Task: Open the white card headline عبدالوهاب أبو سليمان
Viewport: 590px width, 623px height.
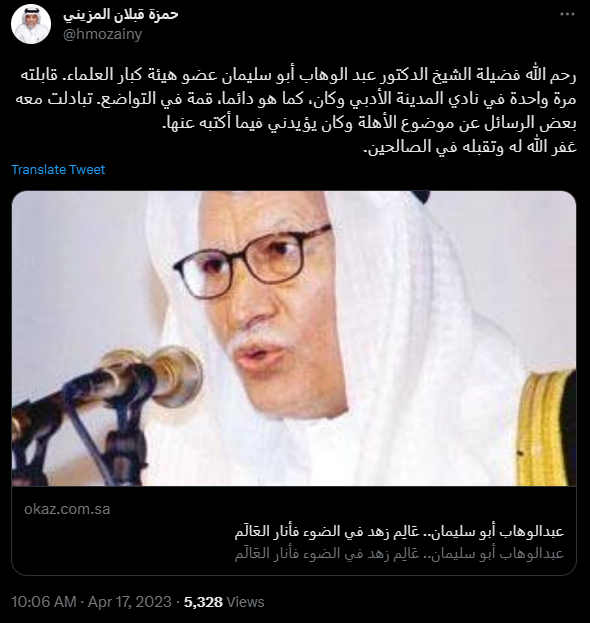Action: pyautogui.click(x=399, y=531)
